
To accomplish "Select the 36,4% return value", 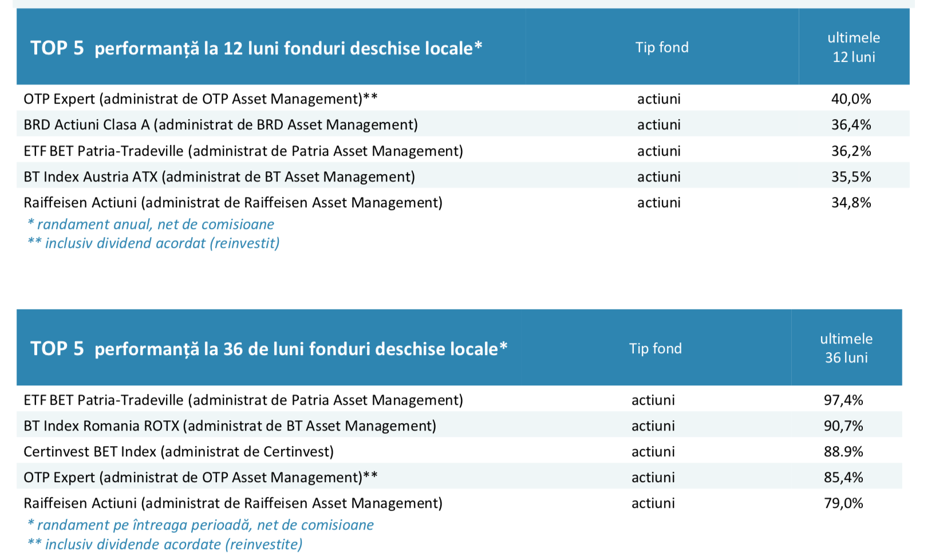I will pyautogui.click(x=851, y=125).
